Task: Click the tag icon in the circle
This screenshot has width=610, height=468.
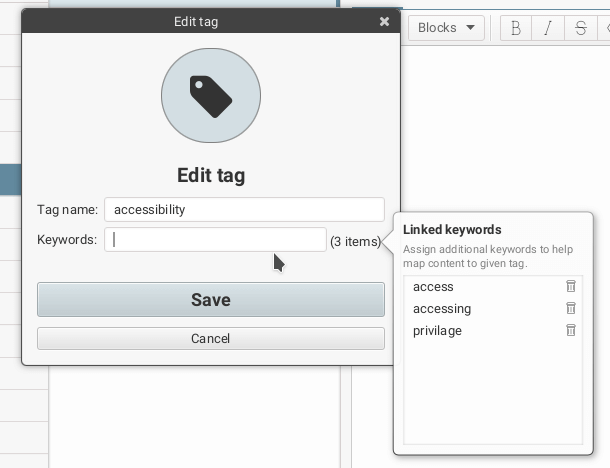Action: [x=211, y=96]
